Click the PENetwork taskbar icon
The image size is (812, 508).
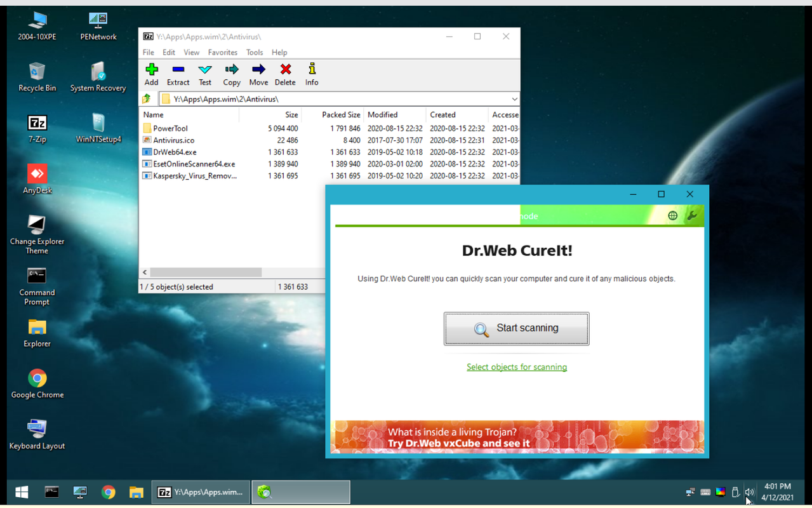[80, 492]
